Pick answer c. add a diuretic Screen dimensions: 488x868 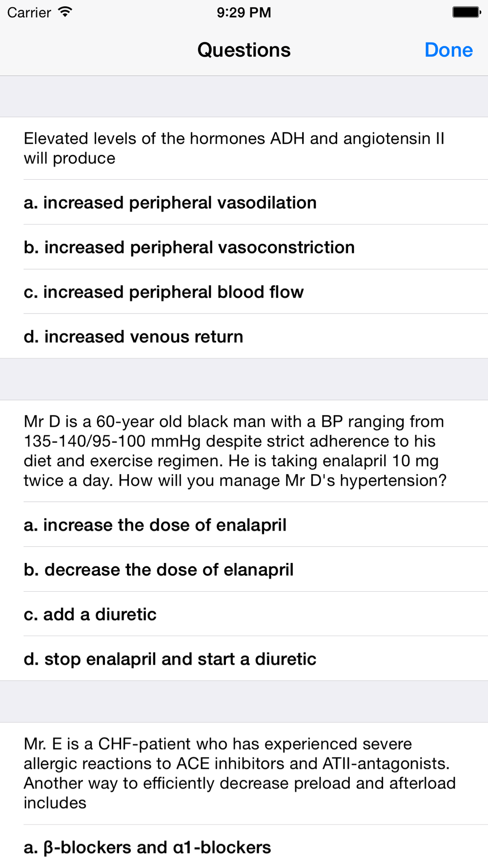pos(244,614)
